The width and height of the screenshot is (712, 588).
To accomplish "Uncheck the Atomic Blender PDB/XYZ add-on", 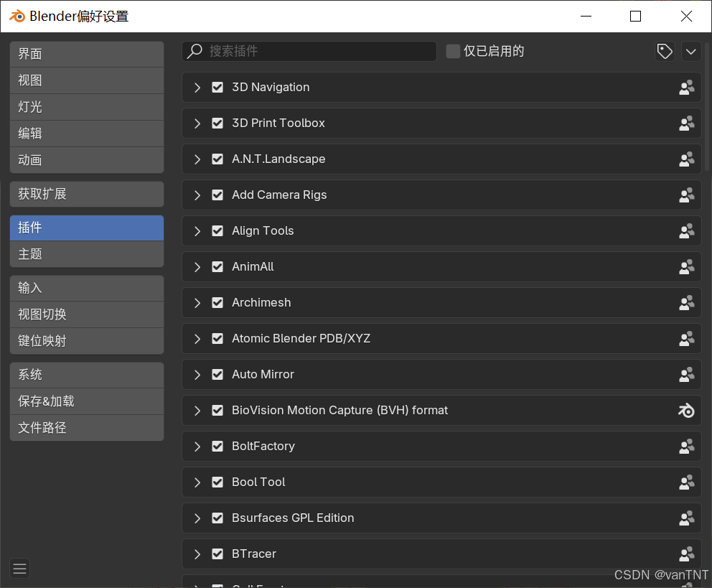I will [217, 338].
